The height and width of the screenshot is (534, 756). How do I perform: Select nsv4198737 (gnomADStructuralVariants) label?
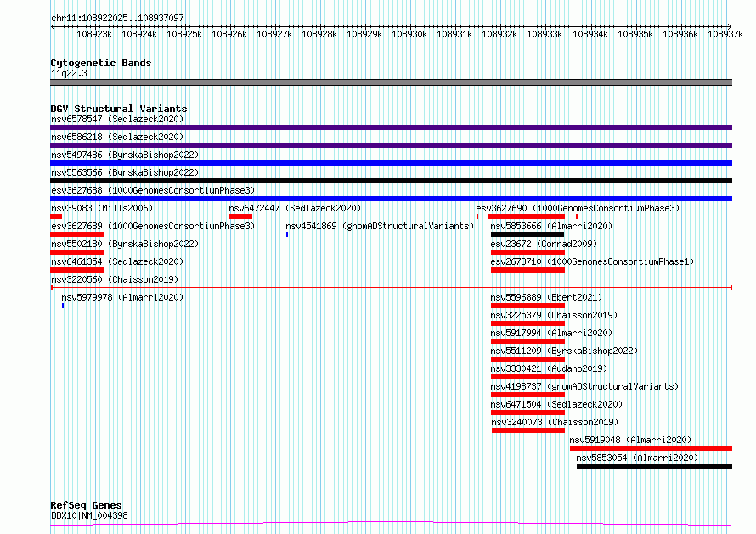pyautogui.click(x=585, y=386)
